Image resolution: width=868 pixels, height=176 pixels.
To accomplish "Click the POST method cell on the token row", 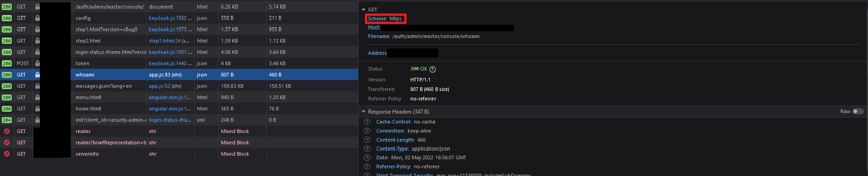I will (23, 63).
